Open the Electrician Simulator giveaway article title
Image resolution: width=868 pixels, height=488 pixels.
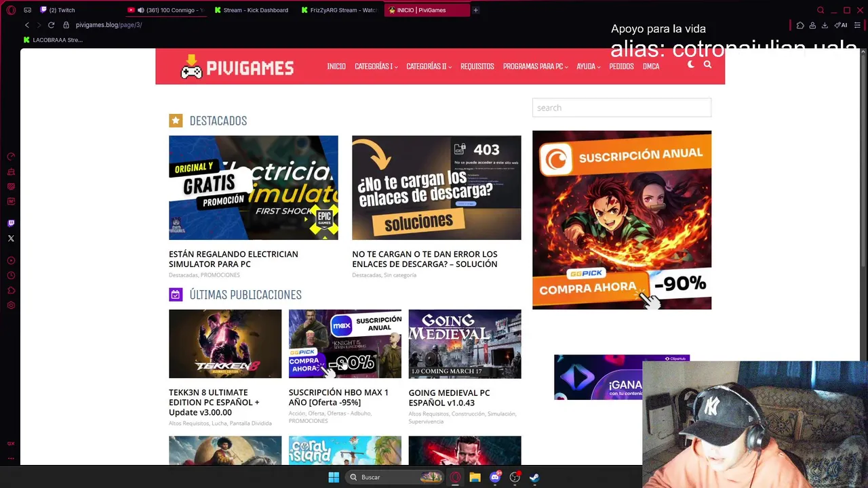click(x=233, y=259)
